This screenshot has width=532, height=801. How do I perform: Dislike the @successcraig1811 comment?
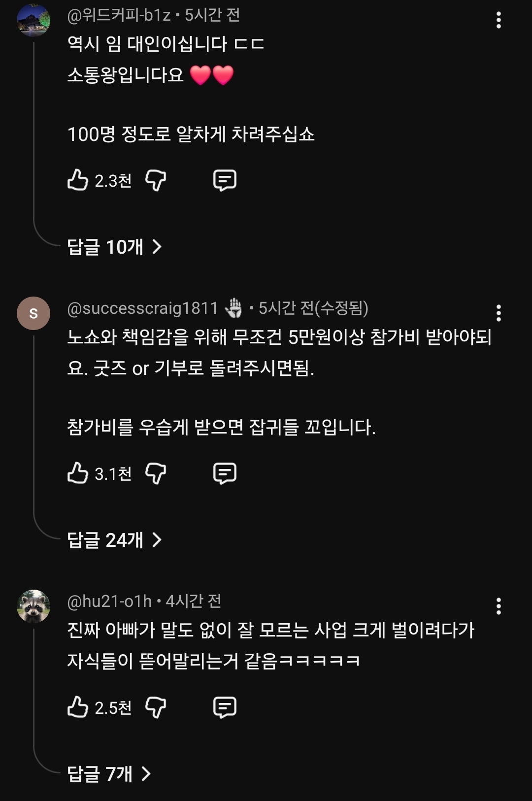tap(156, 473)
